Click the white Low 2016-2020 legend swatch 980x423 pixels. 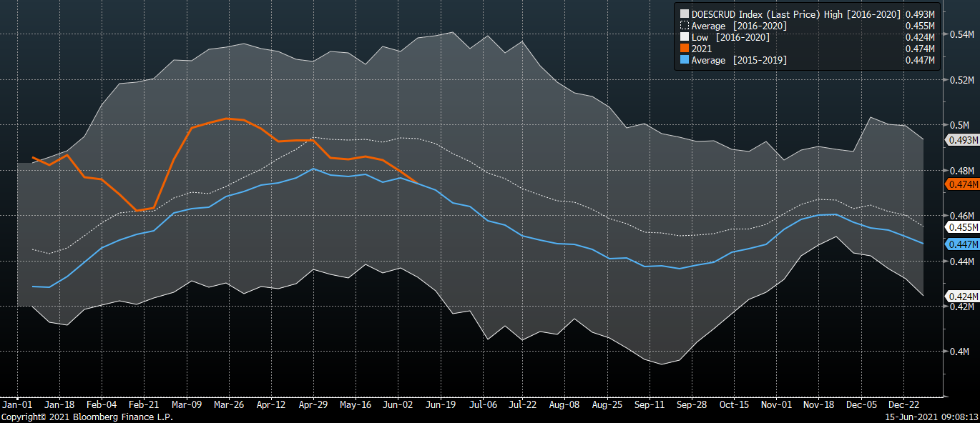point(685,37)
